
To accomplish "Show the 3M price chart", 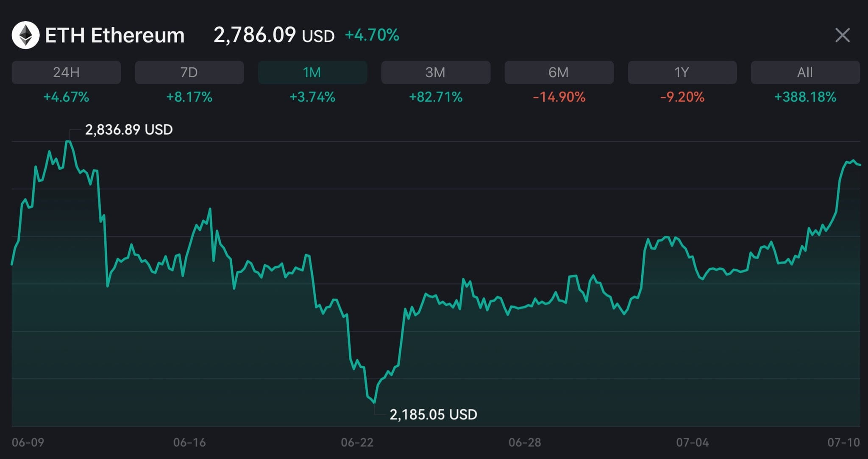I will [436, 72].
